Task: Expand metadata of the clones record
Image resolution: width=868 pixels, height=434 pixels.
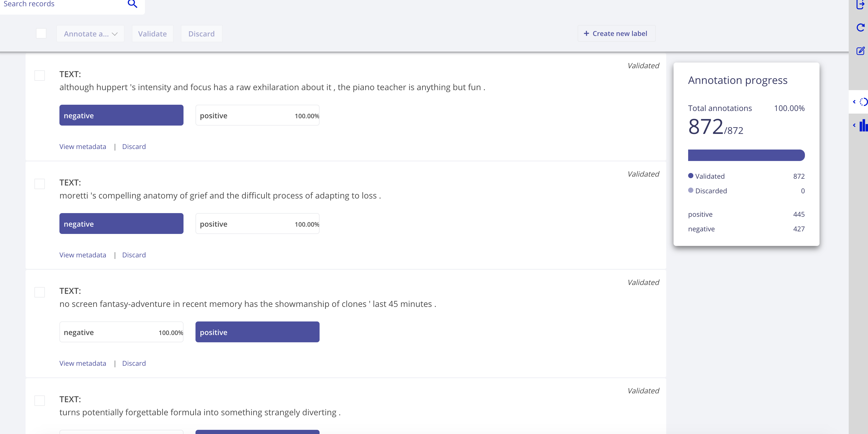Action: point(83,363)
